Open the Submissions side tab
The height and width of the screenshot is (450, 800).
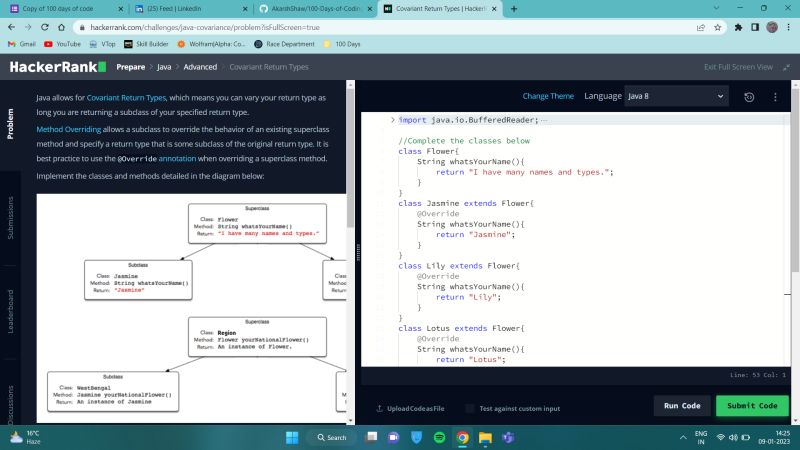[11, 218]
